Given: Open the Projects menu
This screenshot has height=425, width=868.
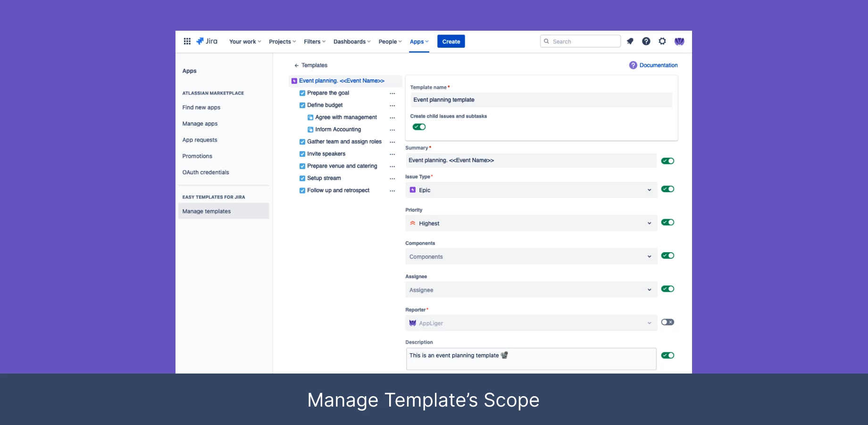Looking at the screenshot, I should click(282, 42).
